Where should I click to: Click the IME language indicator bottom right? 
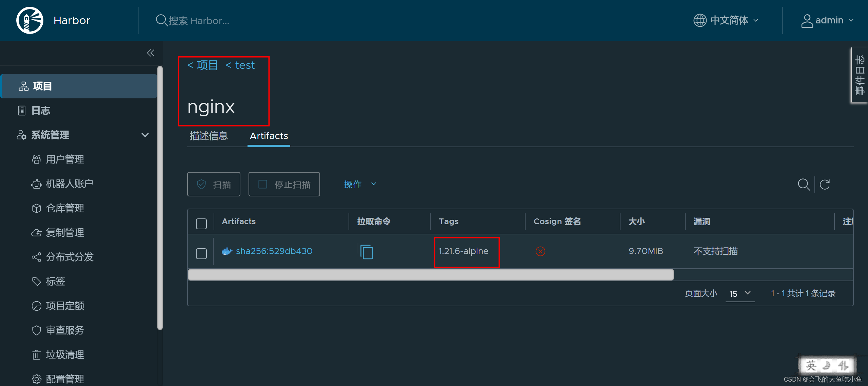pyautogui.click(x=827, y=365)
